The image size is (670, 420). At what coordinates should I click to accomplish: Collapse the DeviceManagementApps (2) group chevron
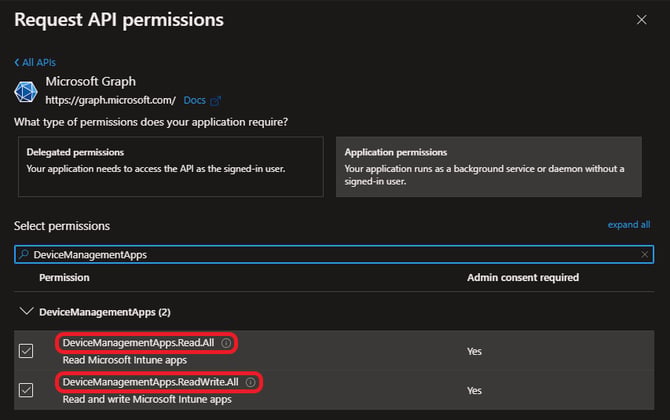click(x=26, y=311)
